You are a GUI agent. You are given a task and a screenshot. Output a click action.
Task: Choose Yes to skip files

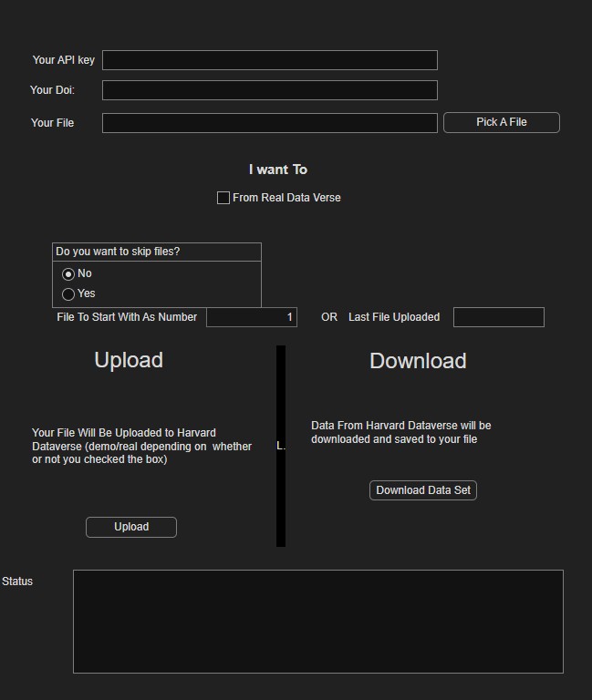coord(68,294)
